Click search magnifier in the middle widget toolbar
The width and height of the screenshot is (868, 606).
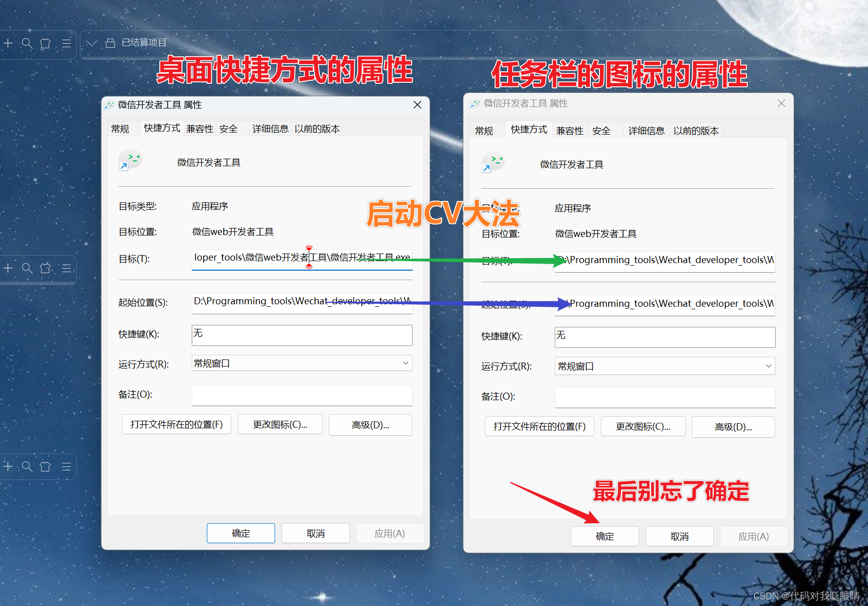click(x=27, y=268)
